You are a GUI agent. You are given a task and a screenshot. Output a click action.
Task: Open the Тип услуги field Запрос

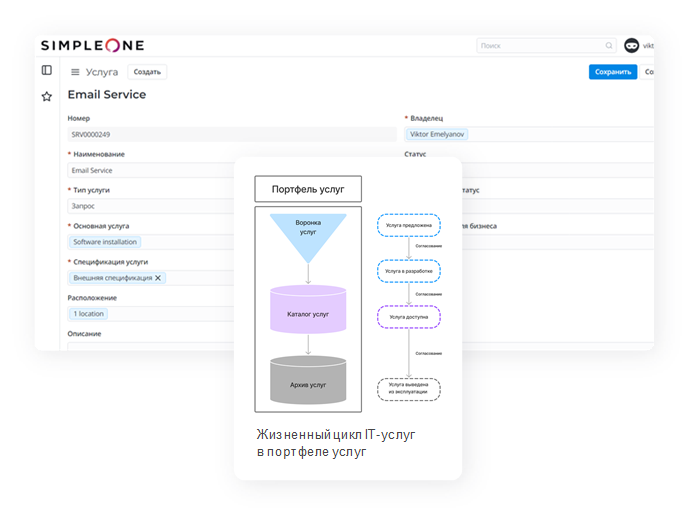151,206
